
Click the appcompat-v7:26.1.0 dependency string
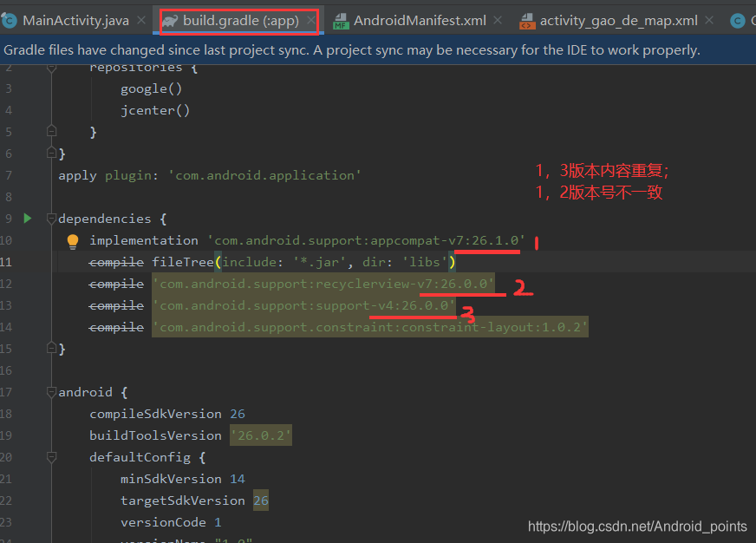click(367, 240)
